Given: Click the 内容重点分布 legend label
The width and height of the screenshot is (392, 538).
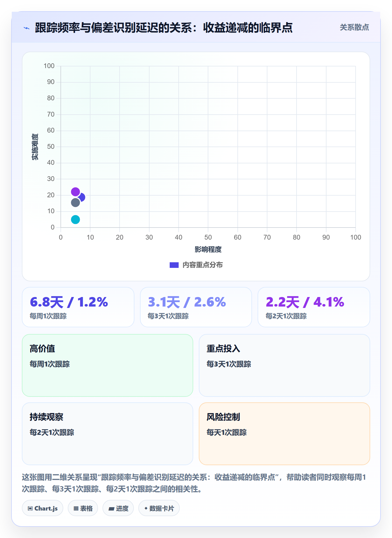Looking at the screenshot, I should coord(202,265).
